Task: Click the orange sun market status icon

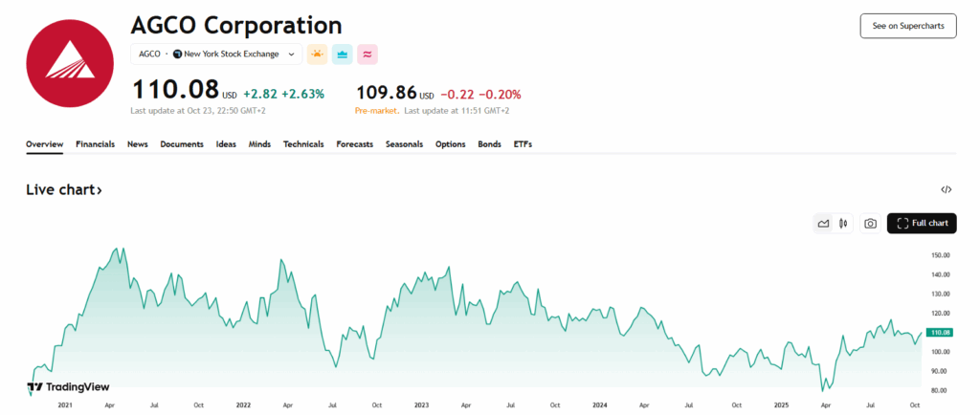Action: tap(317, 55)
